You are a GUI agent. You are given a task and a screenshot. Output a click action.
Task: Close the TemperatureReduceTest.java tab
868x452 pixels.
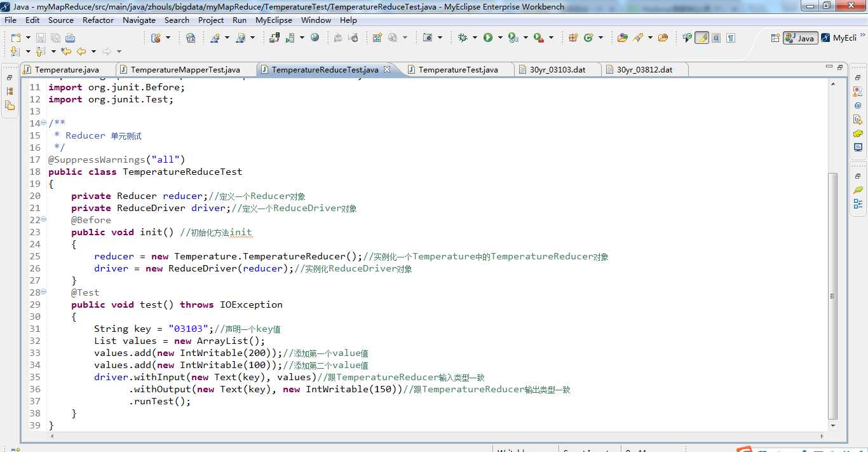pyautogui.click(x=386, y=69)
